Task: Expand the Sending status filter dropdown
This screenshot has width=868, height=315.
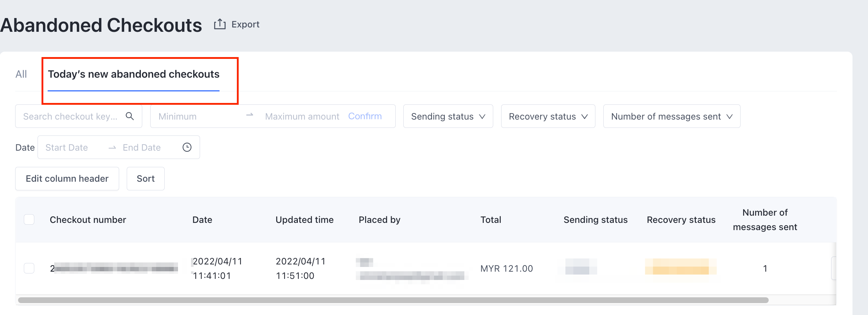Action: 448,116
